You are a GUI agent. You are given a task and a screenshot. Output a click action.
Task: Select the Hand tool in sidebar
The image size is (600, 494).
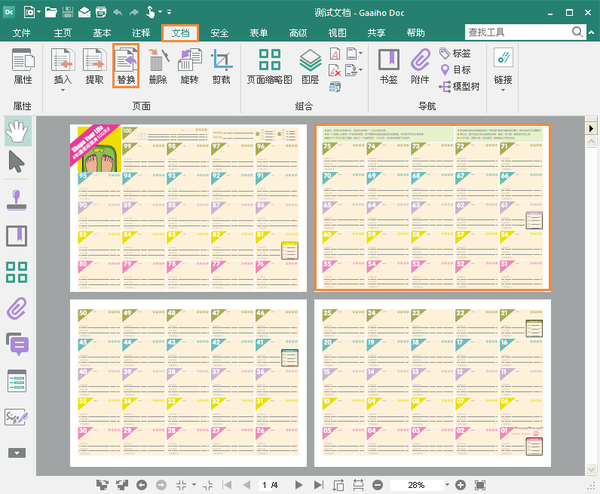(17, 130)
